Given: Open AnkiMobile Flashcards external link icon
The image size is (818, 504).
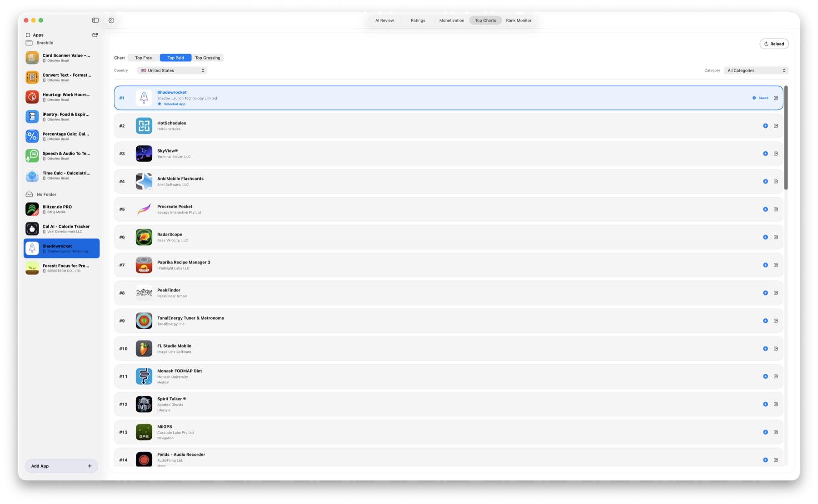Looking at the screenshot, I should point(776,182).
